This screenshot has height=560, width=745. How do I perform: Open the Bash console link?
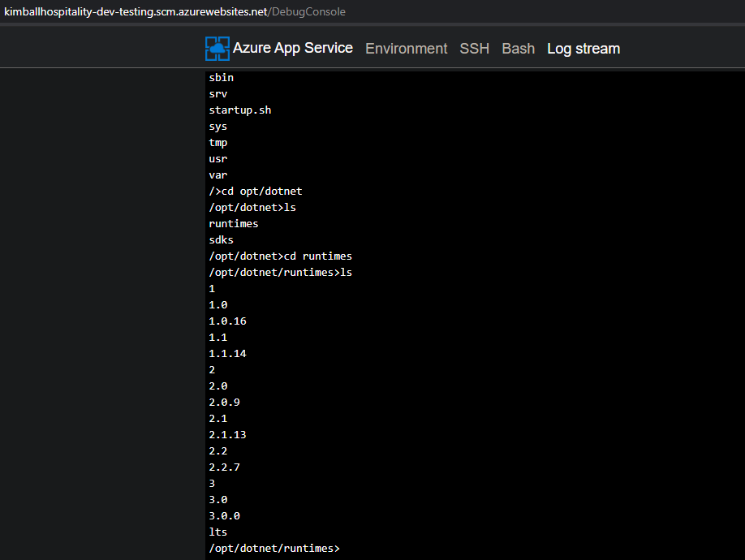(518, 49)
